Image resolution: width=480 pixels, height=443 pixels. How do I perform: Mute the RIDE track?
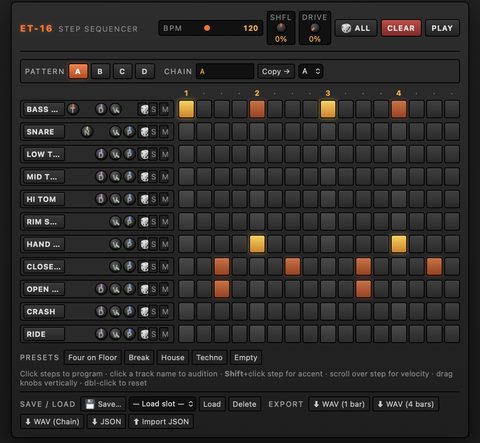pos(165,334)
